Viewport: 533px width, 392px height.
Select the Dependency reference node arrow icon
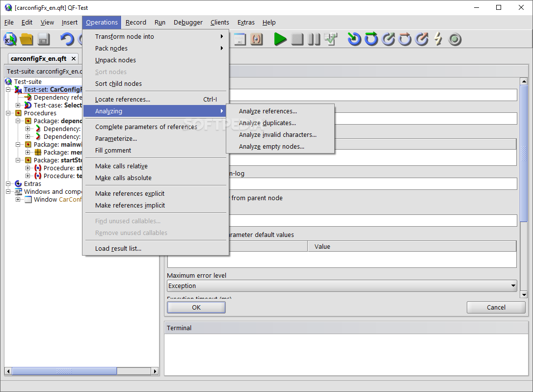coord(28,98)
